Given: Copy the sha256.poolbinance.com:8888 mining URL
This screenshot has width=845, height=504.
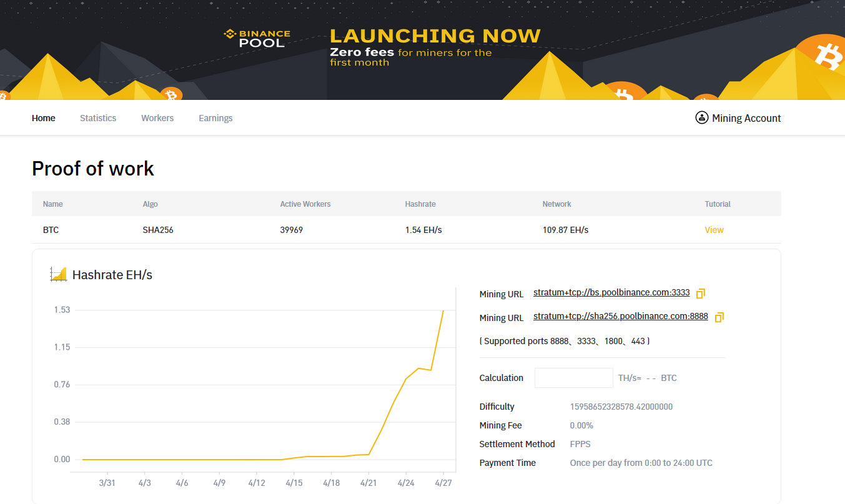Looking at the screenshot, I should (719, 317).
